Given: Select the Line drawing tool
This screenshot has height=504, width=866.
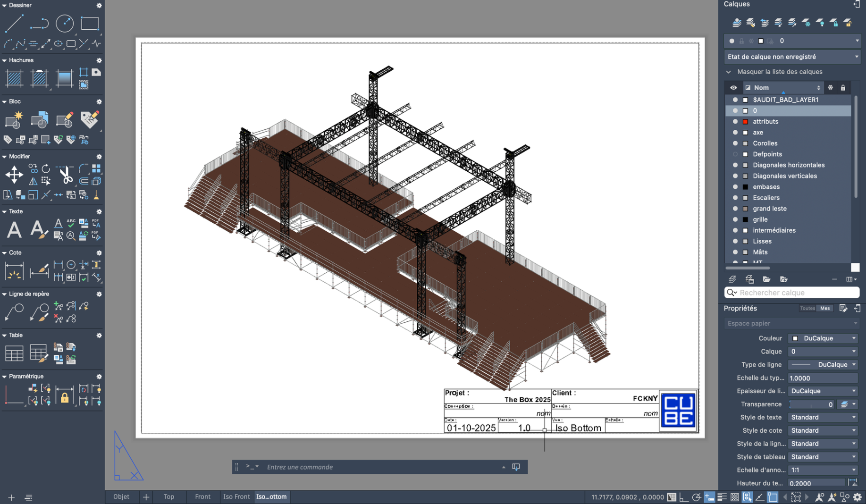Looking at the screenshot, I should pos(14,23).
